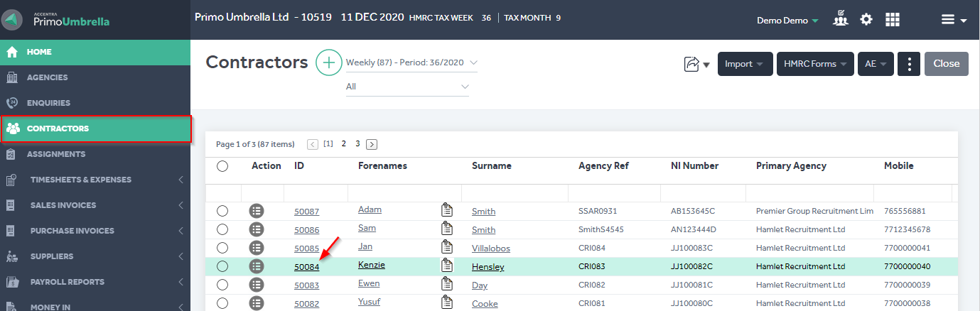
Task: Select row radio for Ewen Day
Action: coord(222,285)
